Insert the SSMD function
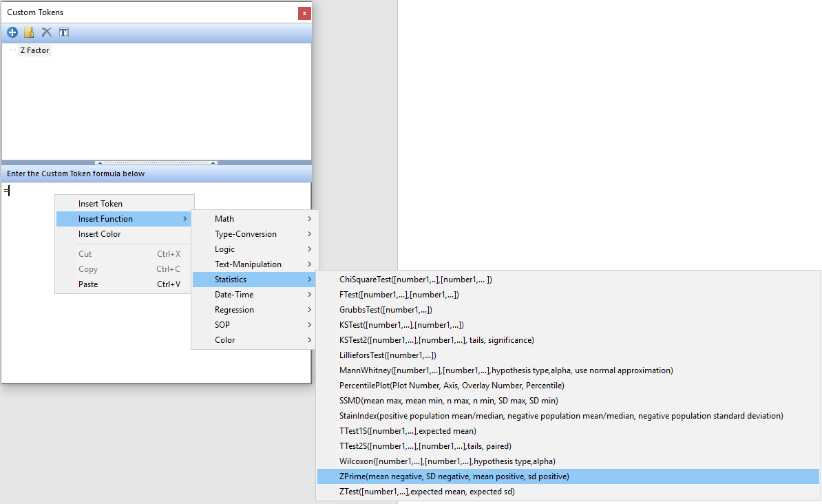Viewport: 822px width, 504px height. pyautogui.click(x=568, y=401)
